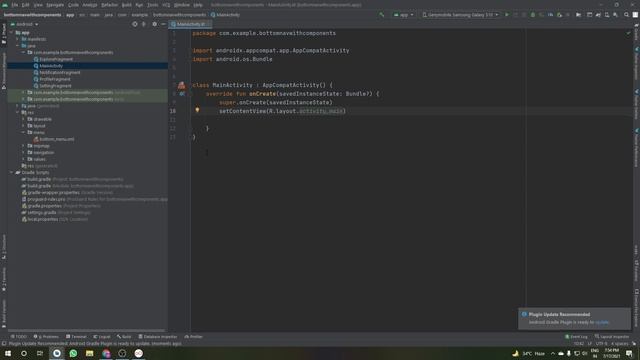Open the Problems tool window
Viewport: 640px width, 360px height.
[x=46, y=337]
